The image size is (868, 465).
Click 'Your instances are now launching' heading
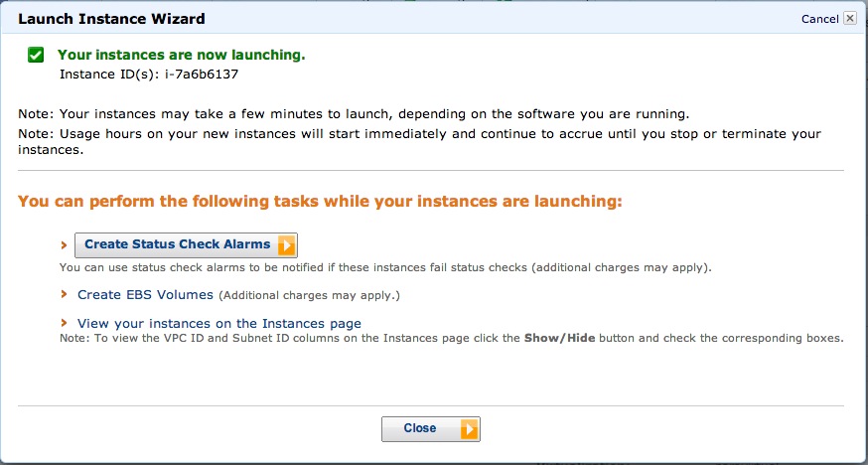click(x=181, y=56)
